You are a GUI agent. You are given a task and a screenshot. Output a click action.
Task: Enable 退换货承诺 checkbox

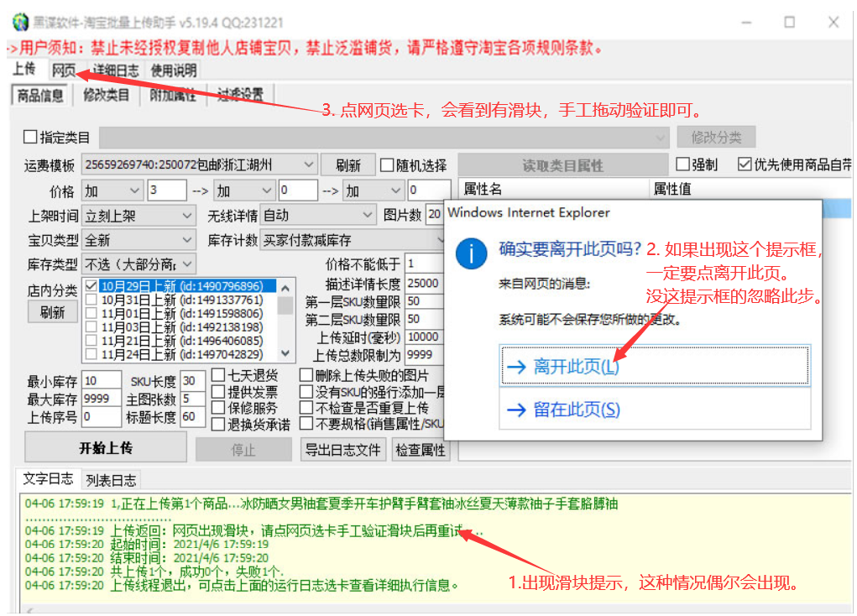(x=218, y=424)
